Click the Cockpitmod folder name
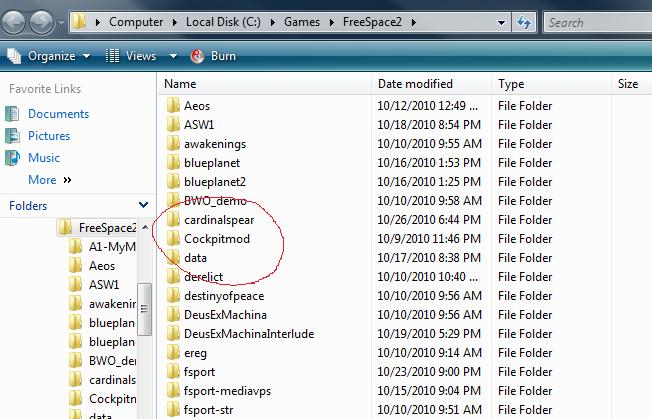The image size is (652, 419). pyautogui.click(x=217, y=239)
